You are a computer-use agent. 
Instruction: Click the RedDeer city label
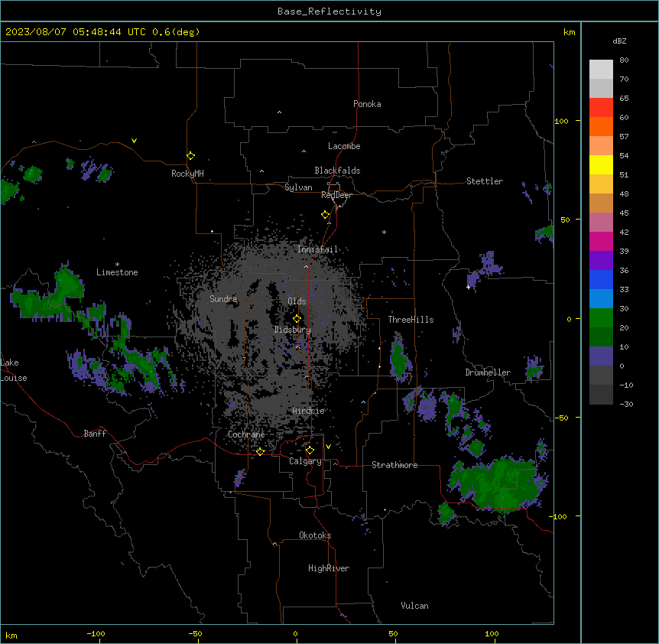[336, 195]
